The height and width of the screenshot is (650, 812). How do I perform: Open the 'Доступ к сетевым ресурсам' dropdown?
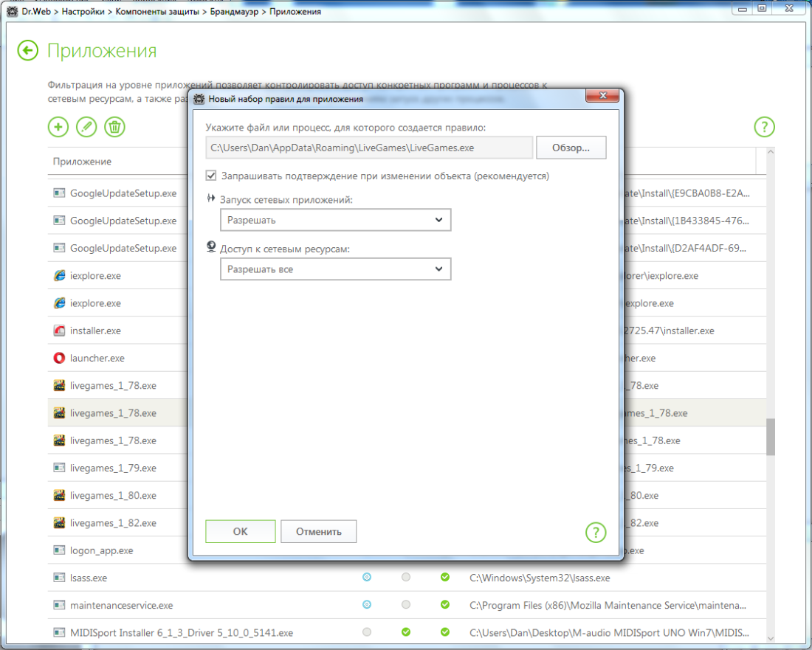pos(336,269)
